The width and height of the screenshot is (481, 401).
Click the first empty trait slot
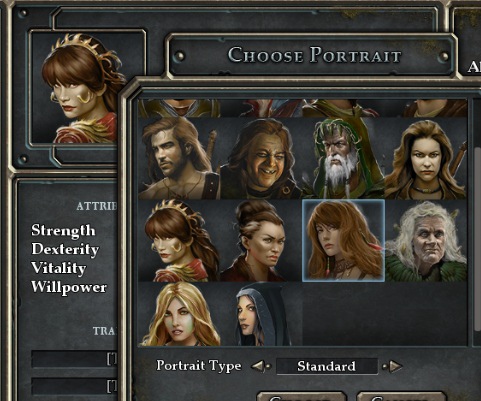click(x=75, y=359)
